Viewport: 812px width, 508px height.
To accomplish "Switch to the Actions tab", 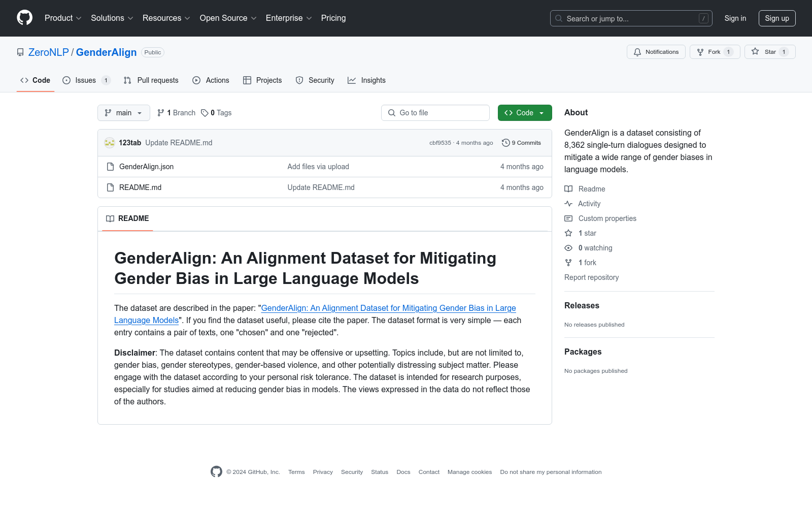I will 211,80.
